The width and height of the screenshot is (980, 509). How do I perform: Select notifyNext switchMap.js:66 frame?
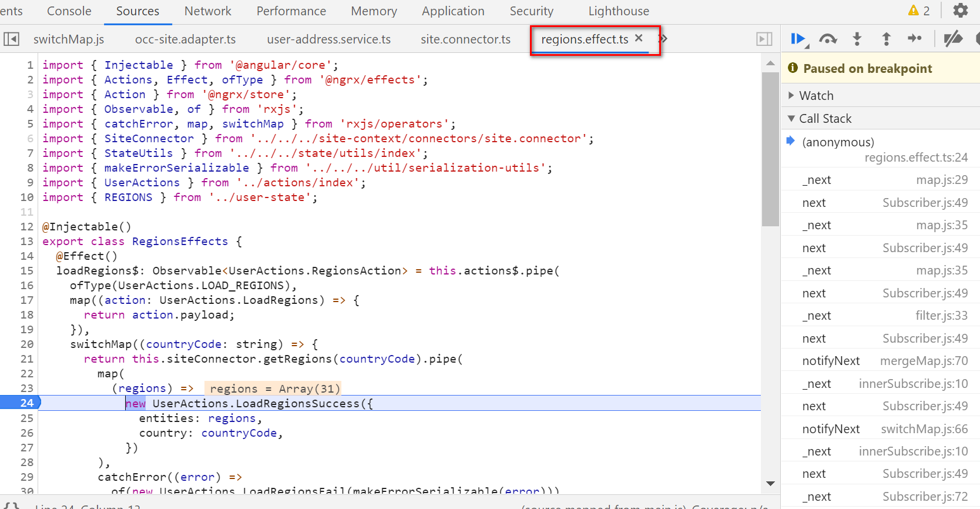pyautogui.click(x=880, y=429)
